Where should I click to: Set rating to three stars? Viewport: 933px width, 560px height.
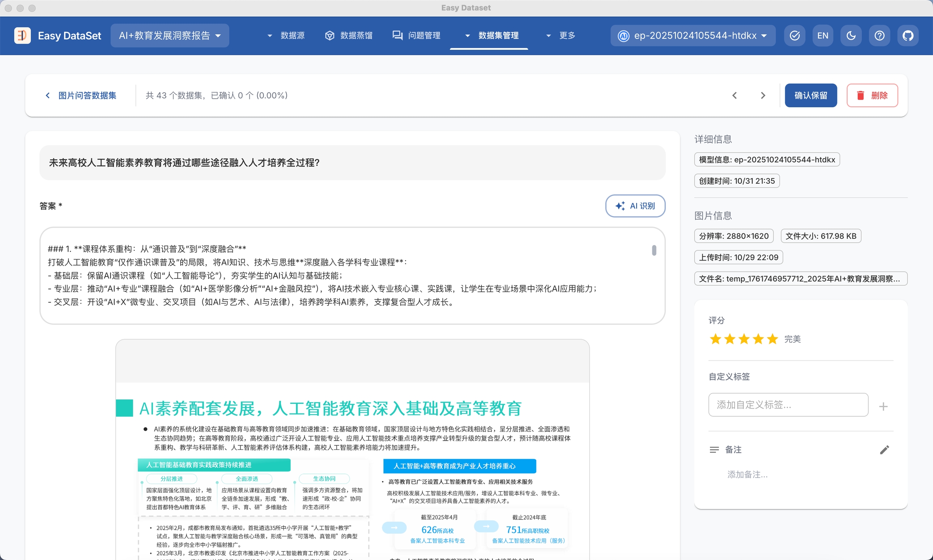pos(744,339)
